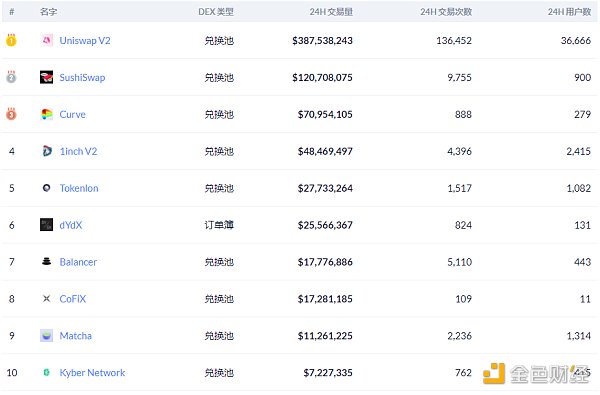Click the Kyber Network green logo icon
Viewport: 600px width, 395px height.
point(47,372)
